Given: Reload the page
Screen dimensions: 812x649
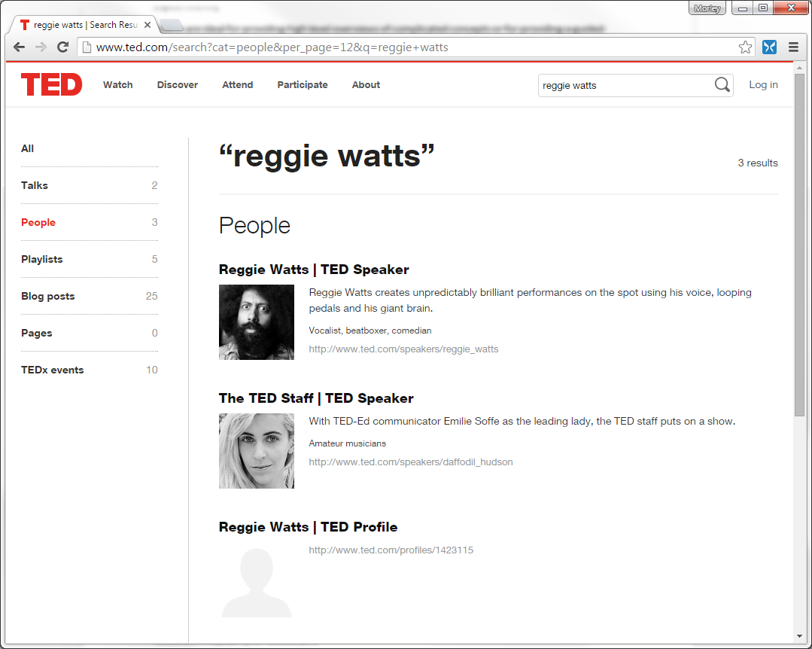Looking at the screenshot, I should [x=63, y=47].
